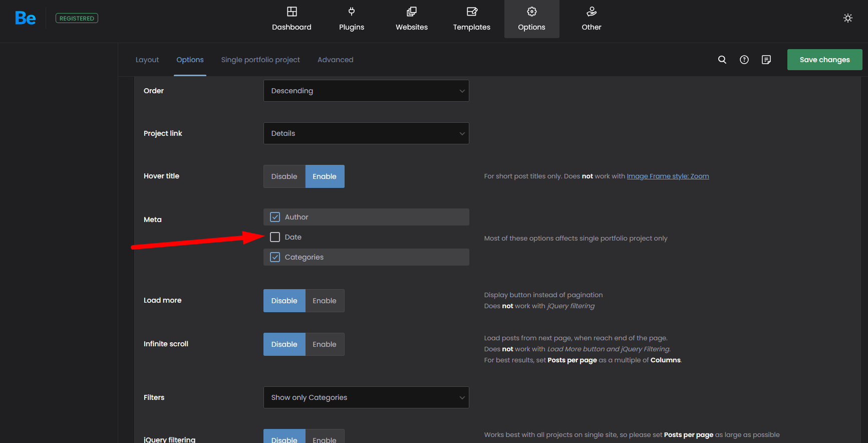Screen dimensions: 868x443
Task: Toggle light mode sun icon
Action: pos(848,18)
